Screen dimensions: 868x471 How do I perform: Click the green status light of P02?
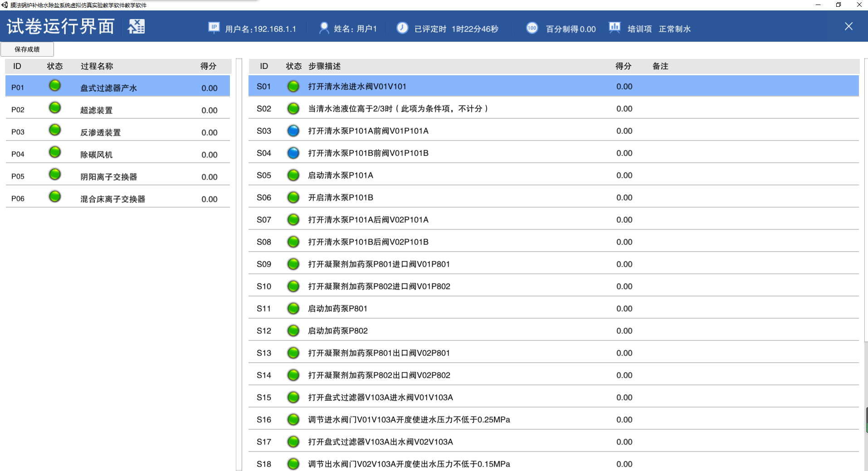point(55,107)
